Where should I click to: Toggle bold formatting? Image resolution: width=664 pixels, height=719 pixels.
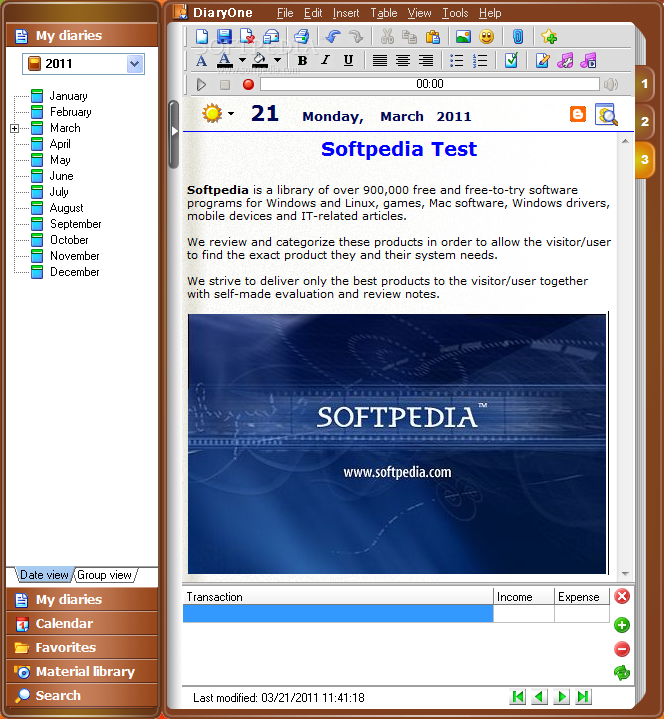click(x=302, y=61)
